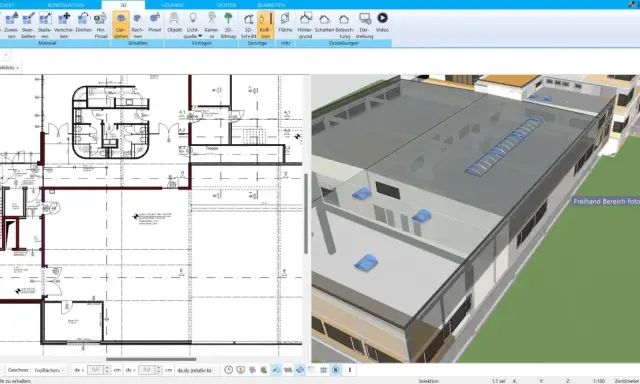Activate the Verschieben material tool
Image resolution: width=640 pixels, height=384 pixels.
pyautogui.click(x=64, y=25)
